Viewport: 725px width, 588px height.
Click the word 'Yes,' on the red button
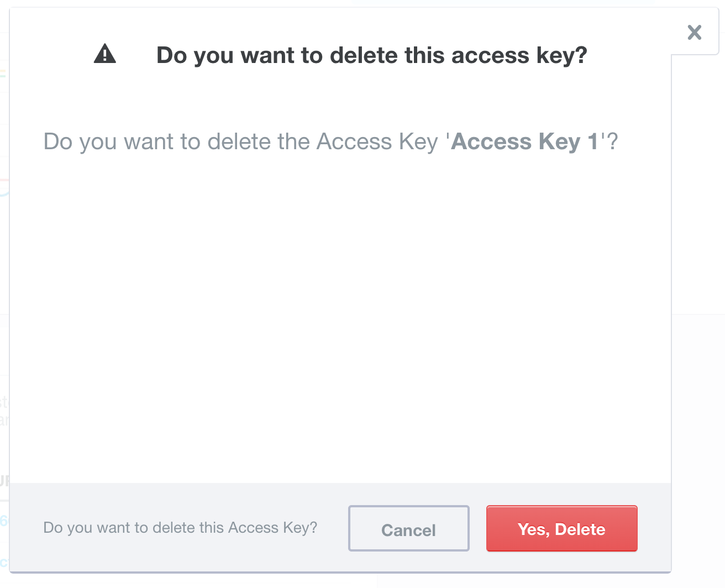tap(534, 529)
